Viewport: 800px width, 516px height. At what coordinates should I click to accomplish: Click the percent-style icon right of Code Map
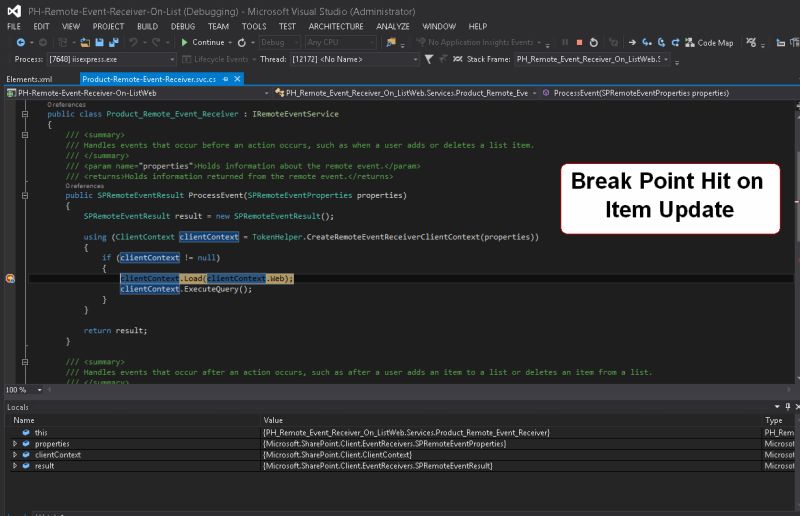tap(751, 42)
